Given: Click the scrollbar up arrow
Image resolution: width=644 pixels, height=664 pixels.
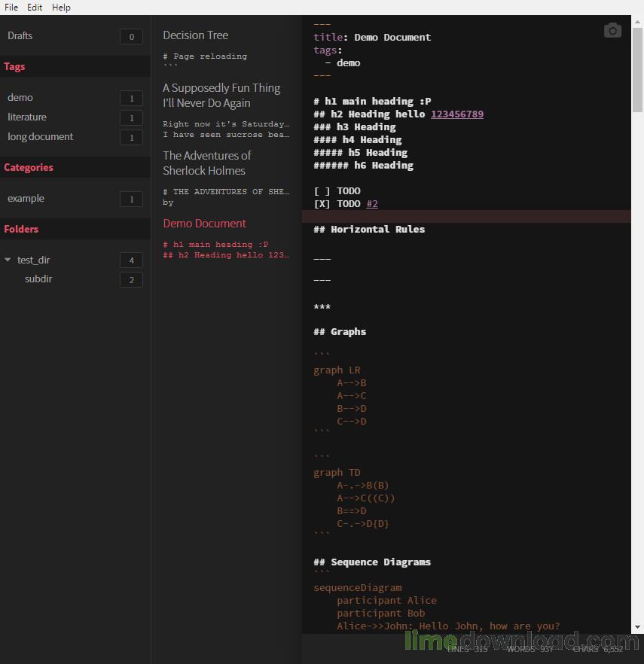Looking at the screenshot, I should (637, 22).
